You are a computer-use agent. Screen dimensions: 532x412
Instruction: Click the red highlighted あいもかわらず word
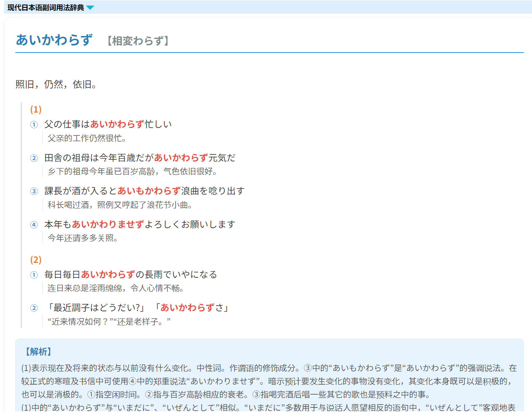pos(149,191)
